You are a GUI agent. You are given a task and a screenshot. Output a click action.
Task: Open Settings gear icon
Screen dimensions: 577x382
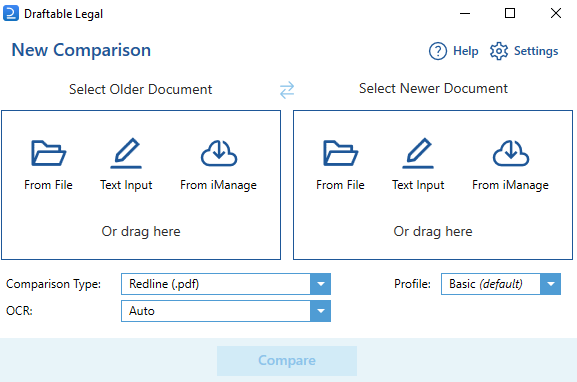pos(499,51)
